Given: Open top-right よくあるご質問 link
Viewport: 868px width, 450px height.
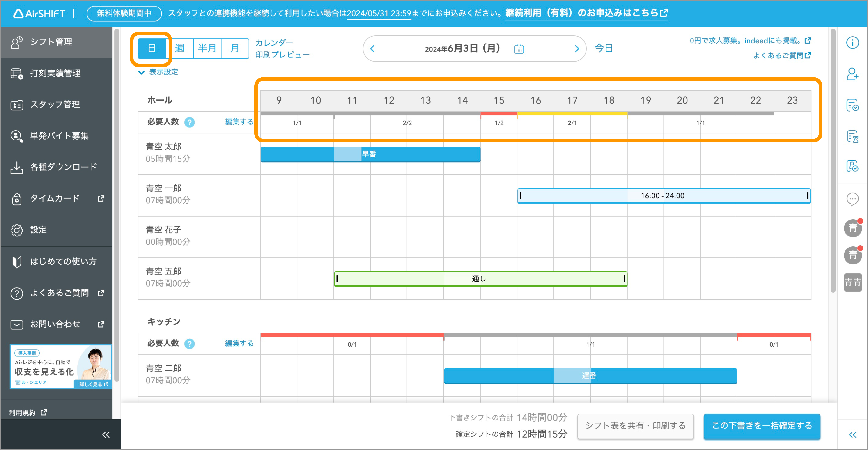Looking at the screenshot, I should tap(782, 56).
